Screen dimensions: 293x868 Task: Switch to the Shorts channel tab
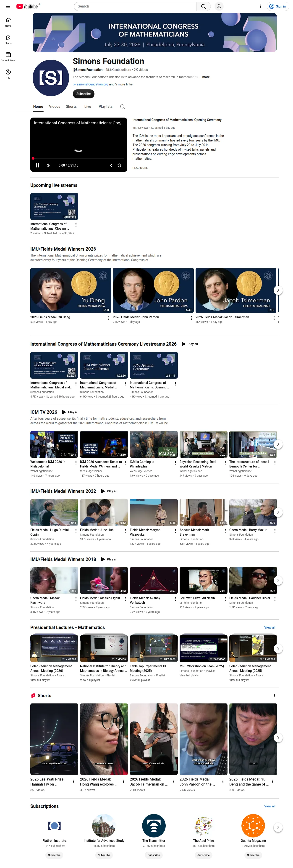(71, 106)
